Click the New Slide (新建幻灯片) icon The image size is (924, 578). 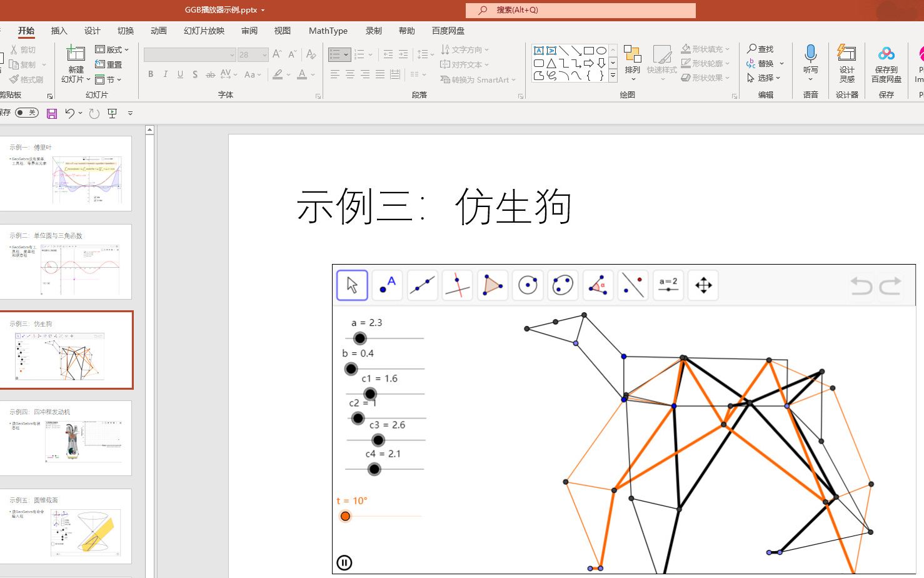76,54
